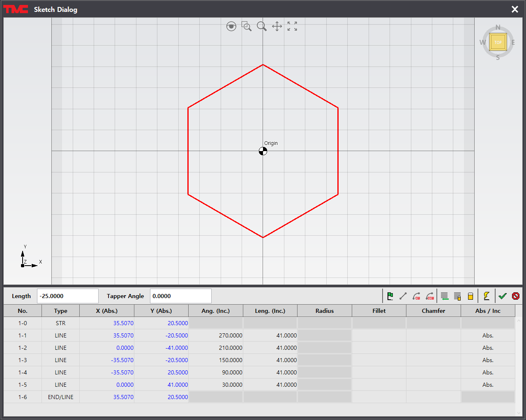This screenshot has height=420, width=526.
Task: Click the insert row green arrow icon
Action: click(444, 296)
